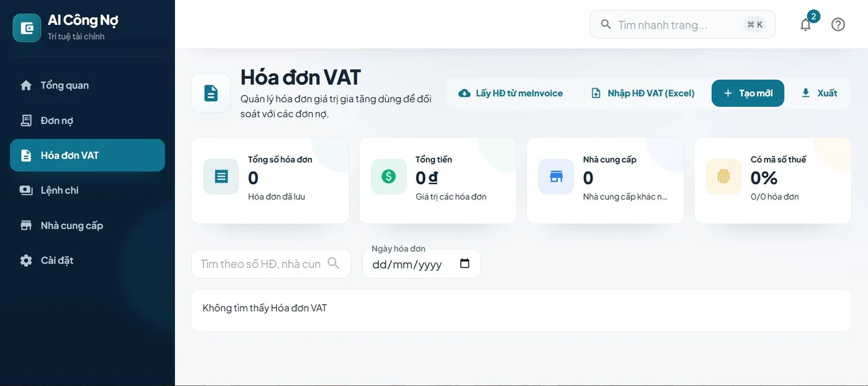Click the receipt icon in Tổng số hóa đơn card
Viewport: 868px width, 386px height.
tap(221, 177)
